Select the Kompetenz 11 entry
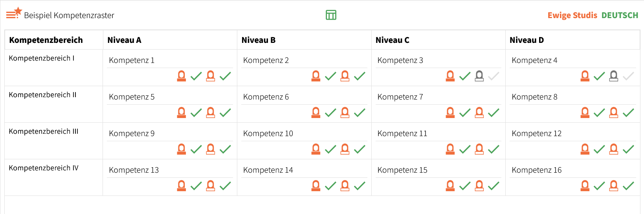644x214 pixels. tap(402, 133)
